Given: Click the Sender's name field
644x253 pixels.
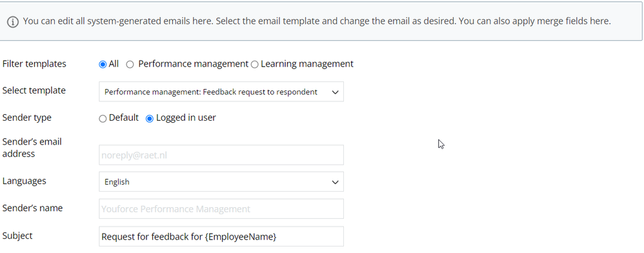Looking at the screenshot, I should tap(221, 208).
